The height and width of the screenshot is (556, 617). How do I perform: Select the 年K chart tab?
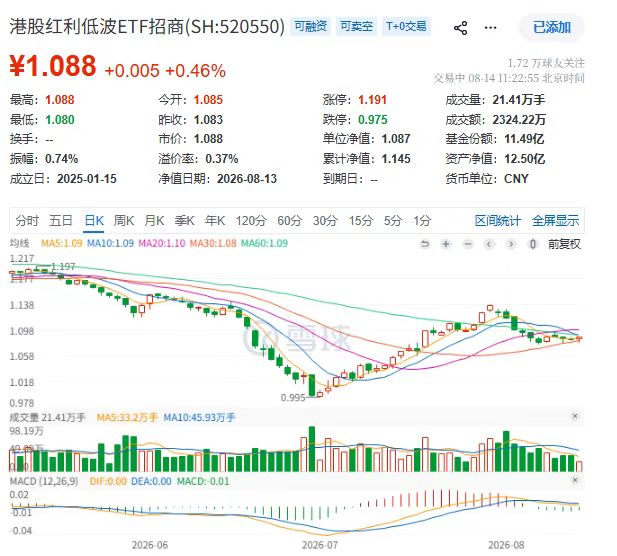(215, 221)
